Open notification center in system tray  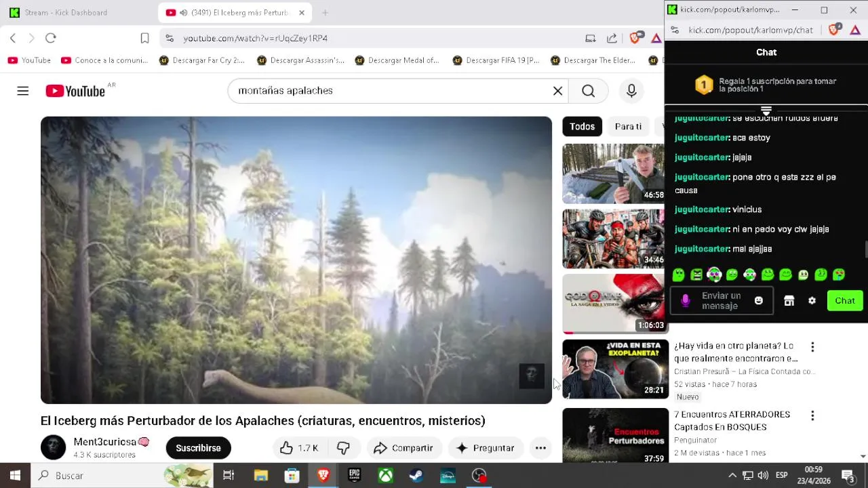click(x=848, y=476)
